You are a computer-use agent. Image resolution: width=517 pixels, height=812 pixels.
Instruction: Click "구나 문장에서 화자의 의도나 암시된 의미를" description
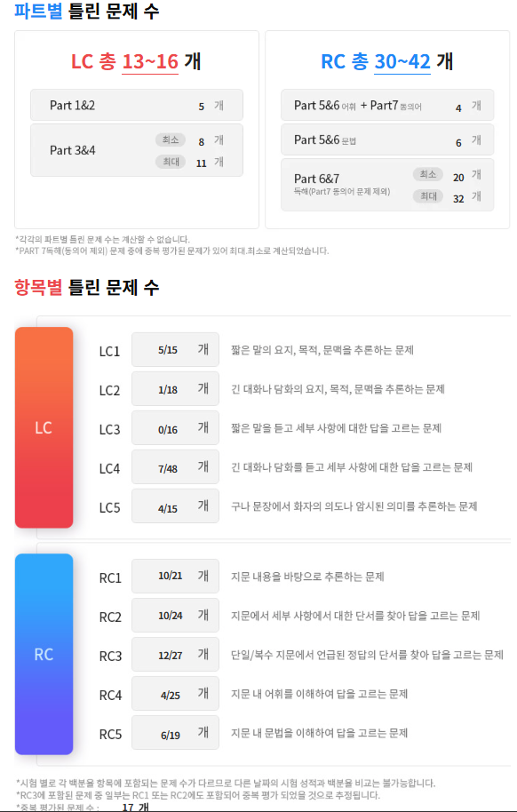click(x=354, y=506)
